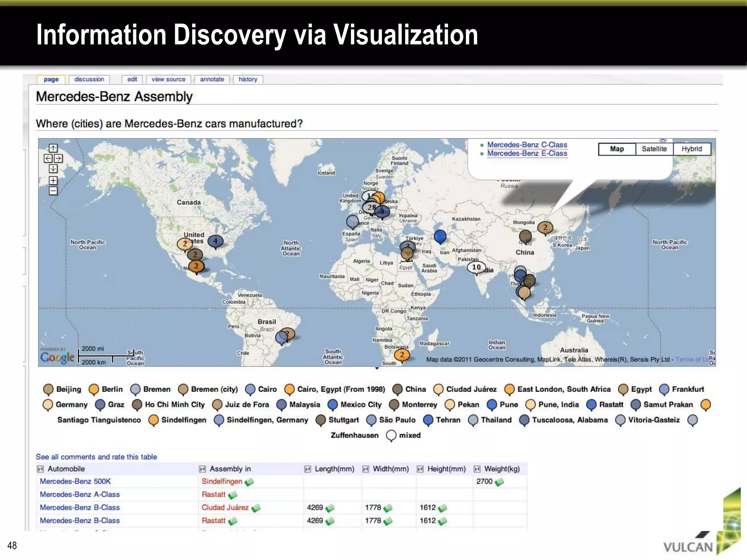Click the marker labeled 10 on India

(x=476, y=268)
